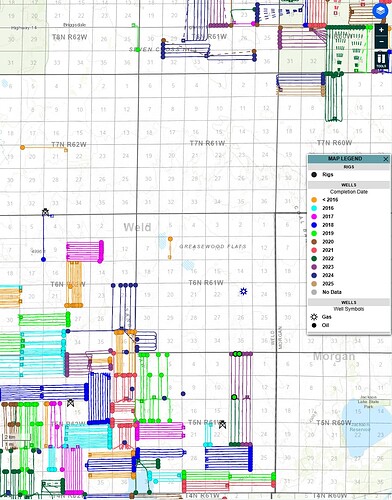Open the map layers button
The height and width of the screenshot is (500, 392).
pos(379,11)
